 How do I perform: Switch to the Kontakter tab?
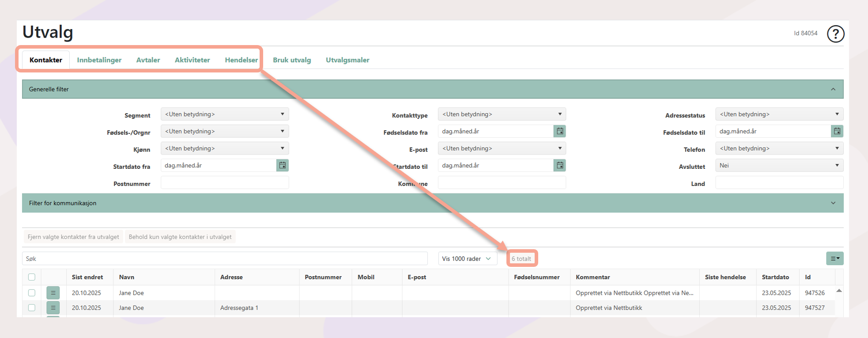point(46,60)
